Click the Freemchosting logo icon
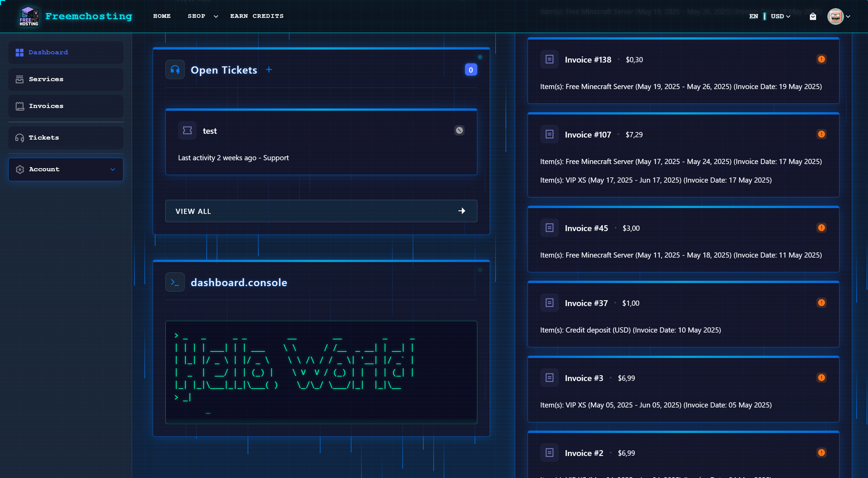868x478 pixels. pos(29,16)
